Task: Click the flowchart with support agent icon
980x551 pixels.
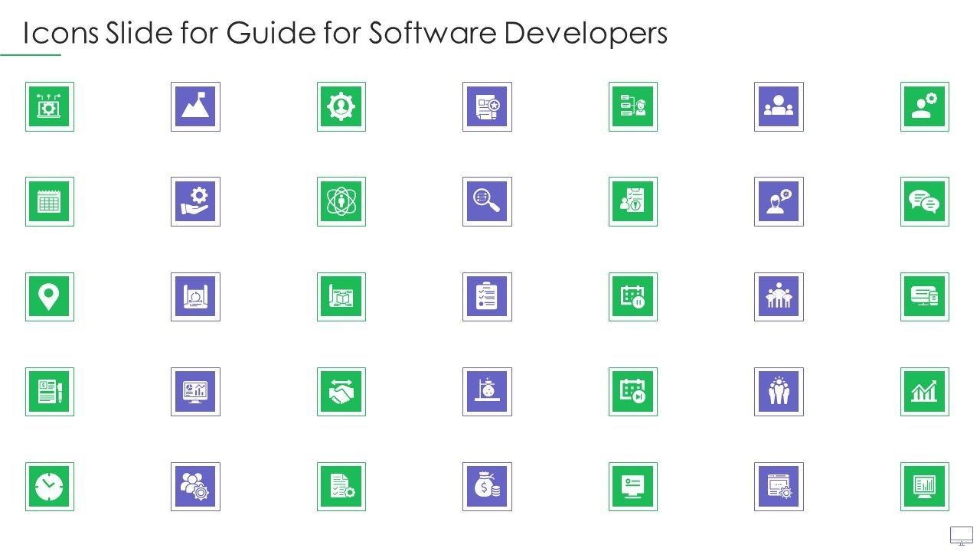Action: pyautogui.click(x=633, y=106)
